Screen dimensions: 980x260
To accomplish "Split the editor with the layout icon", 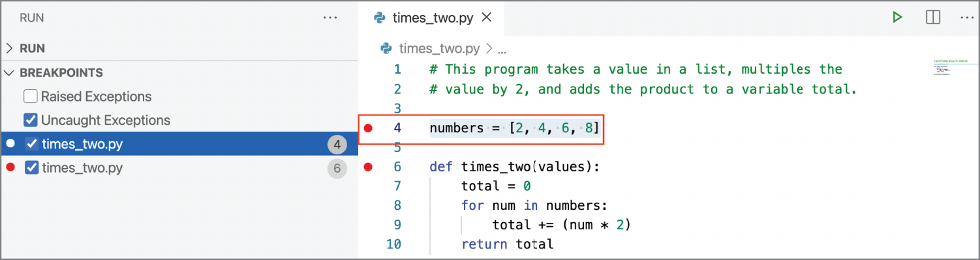I will [x=933, y=18].
